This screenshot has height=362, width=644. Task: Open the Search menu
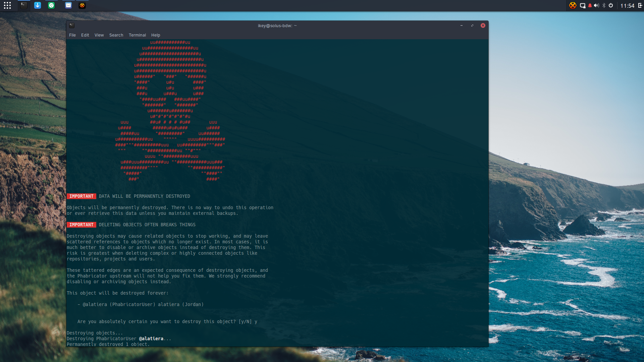116,35
